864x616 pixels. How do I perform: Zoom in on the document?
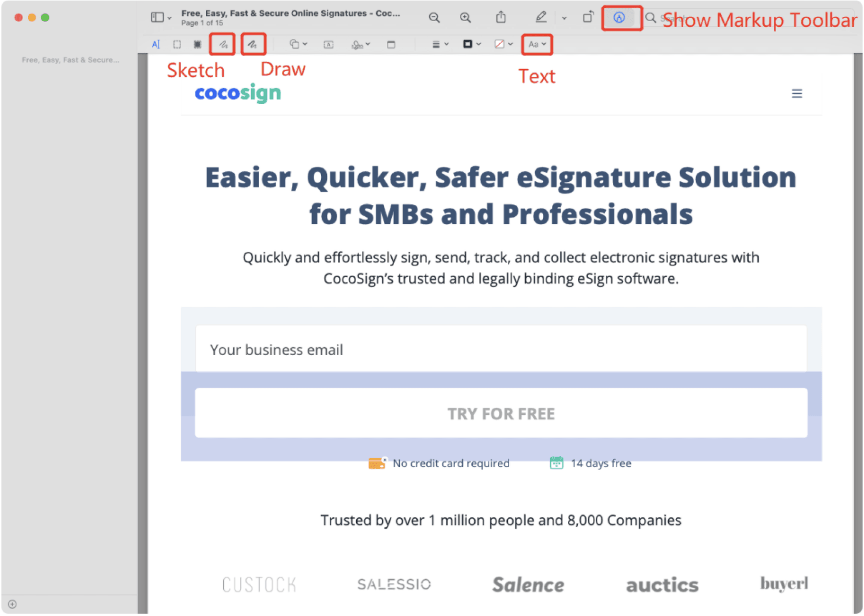click(465, 17)
